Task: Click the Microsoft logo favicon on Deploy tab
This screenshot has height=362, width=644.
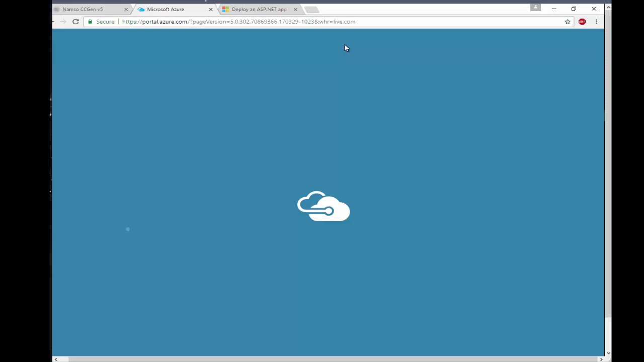Action: coord(225,9)
